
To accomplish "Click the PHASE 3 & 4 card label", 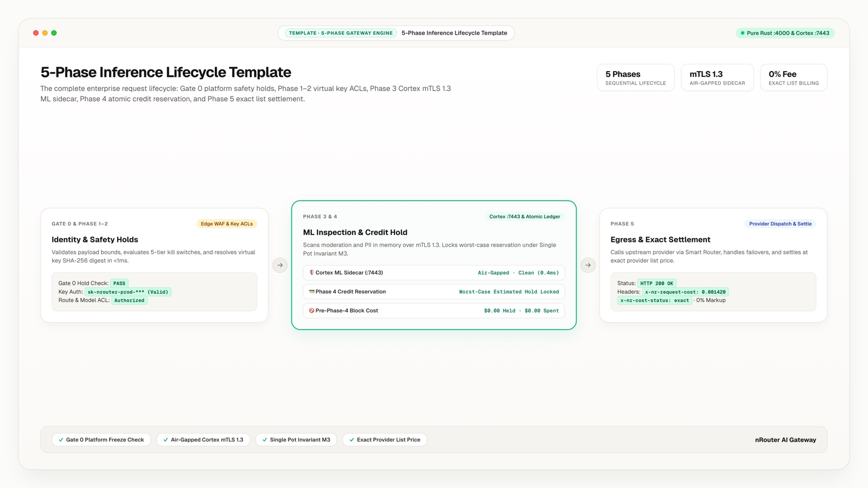I will 320,217.
